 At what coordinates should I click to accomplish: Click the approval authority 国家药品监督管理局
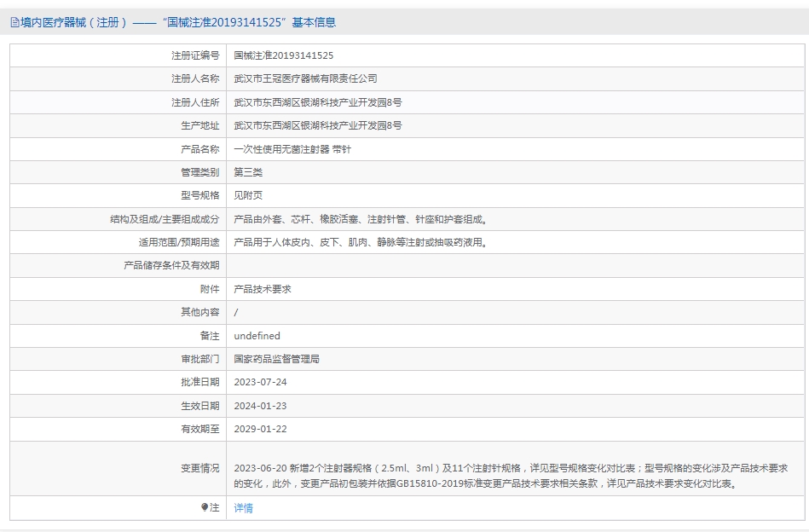[276, 359]
